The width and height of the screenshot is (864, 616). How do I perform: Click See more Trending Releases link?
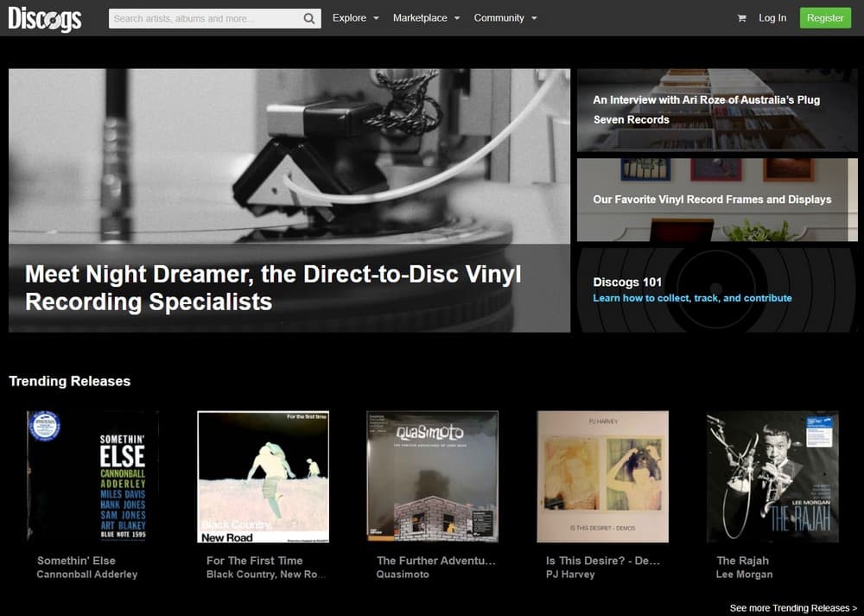tap(793, 607)
